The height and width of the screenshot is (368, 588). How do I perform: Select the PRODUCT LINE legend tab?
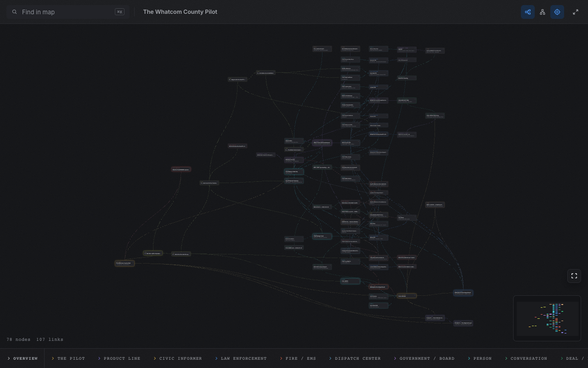coord(119,358)
